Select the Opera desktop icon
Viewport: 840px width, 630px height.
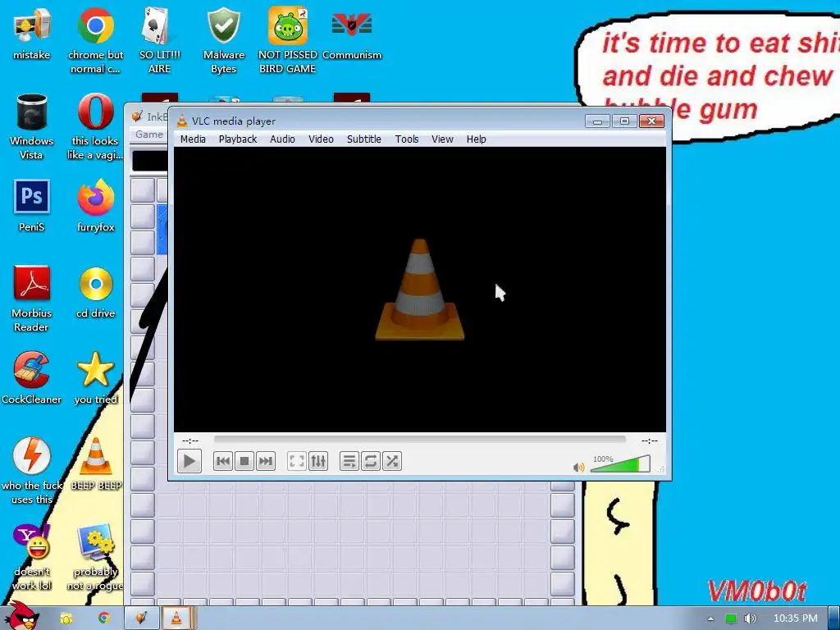pos(95,127)
